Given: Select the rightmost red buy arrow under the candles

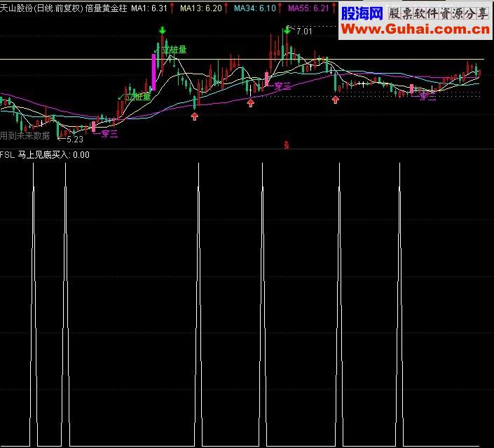Looking at the screenshot, I should pos(335,100).
